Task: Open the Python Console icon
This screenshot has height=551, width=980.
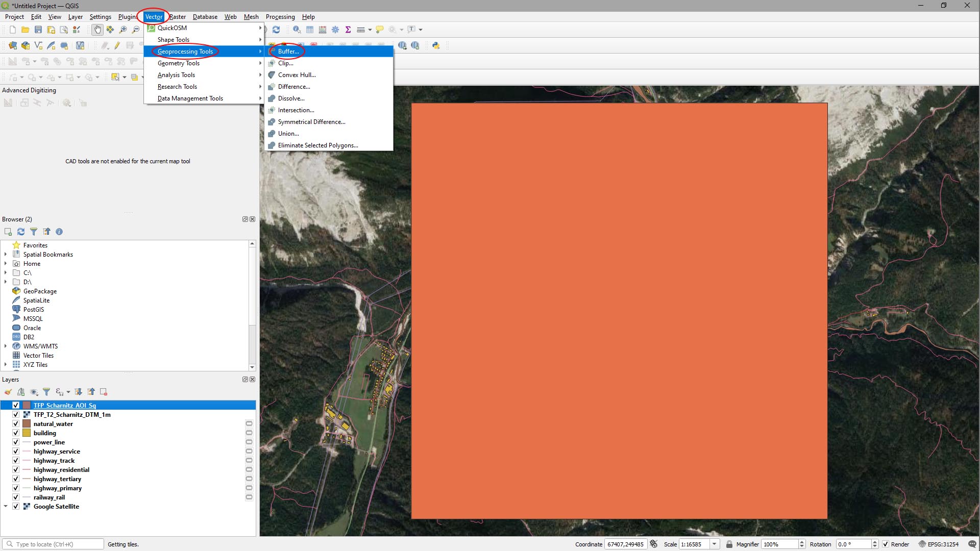Action: tap(436, 45)
